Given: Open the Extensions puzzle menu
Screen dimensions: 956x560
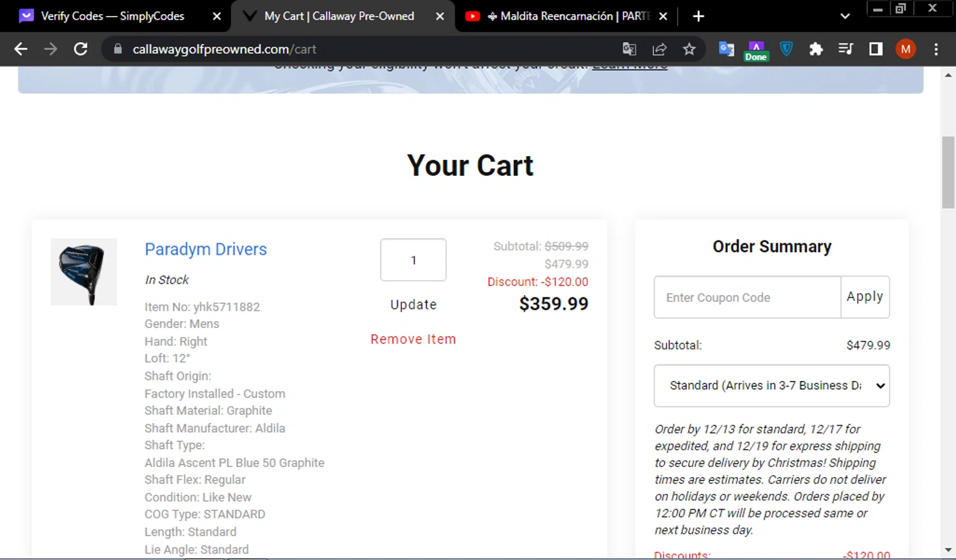Looking at the screenshot, I should (816, 49).
